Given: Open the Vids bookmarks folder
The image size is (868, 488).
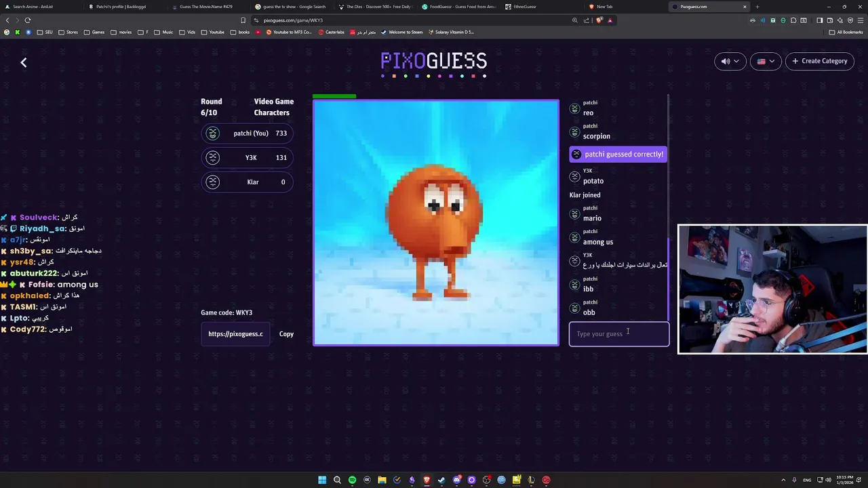Looking at the screenshot, I should pos(187,32).
